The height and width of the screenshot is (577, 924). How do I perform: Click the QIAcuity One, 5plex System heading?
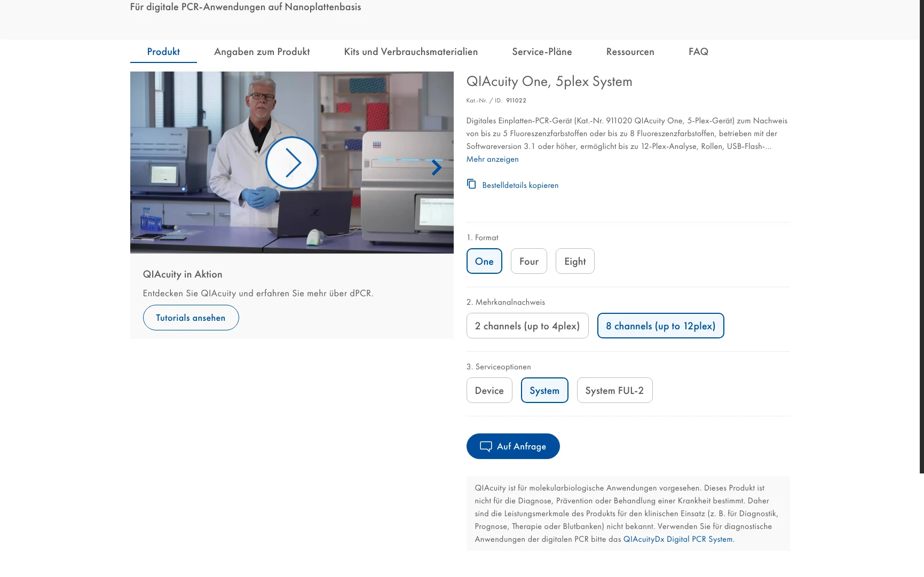[x=549, y=81]
